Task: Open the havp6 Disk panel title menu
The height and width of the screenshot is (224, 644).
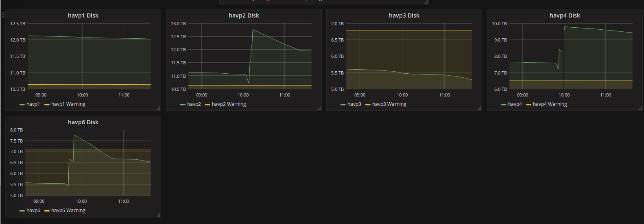Action: coord(83,122)
